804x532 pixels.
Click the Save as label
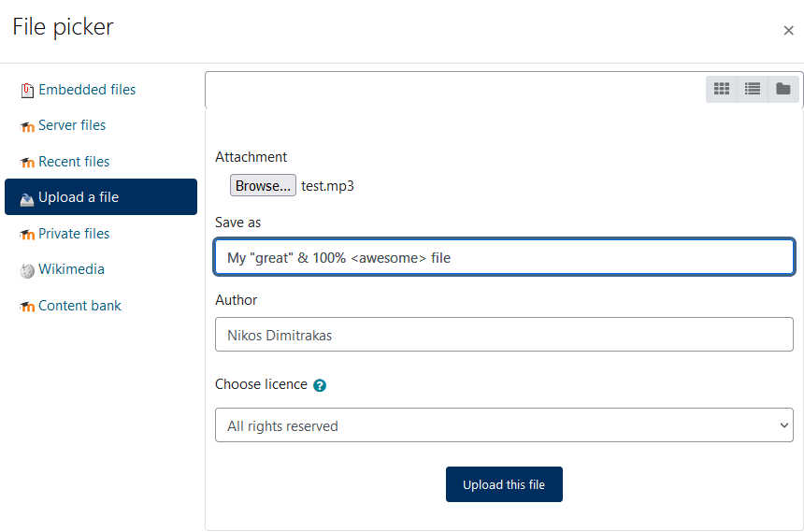pos(237,223)
